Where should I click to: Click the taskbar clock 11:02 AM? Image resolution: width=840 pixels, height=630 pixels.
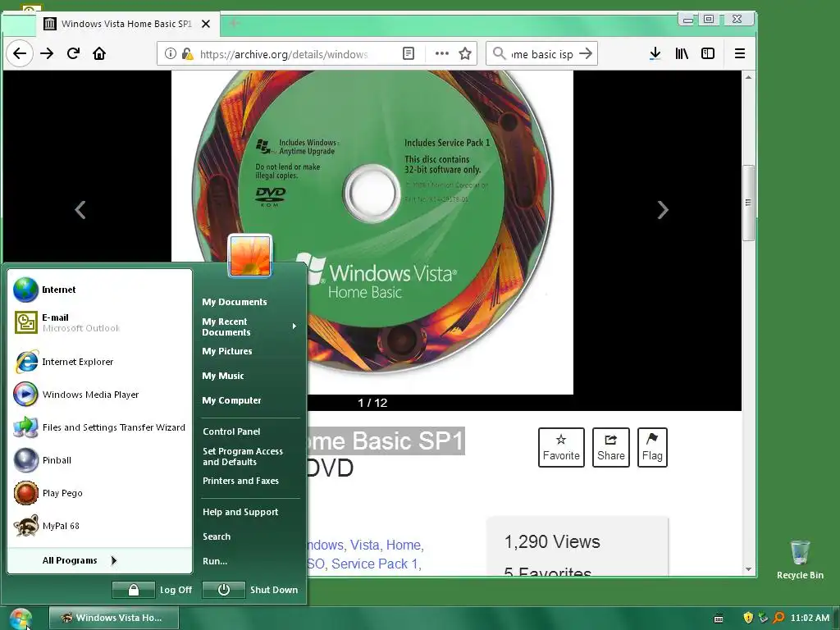[x=810, y=618]
